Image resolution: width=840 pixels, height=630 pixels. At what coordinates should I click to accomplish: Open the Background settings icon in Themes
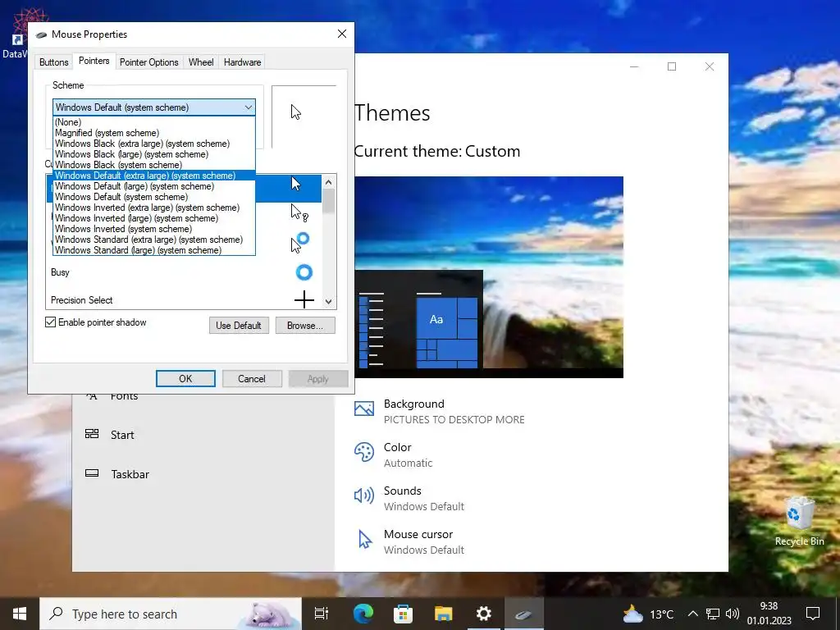click(363, 409)
